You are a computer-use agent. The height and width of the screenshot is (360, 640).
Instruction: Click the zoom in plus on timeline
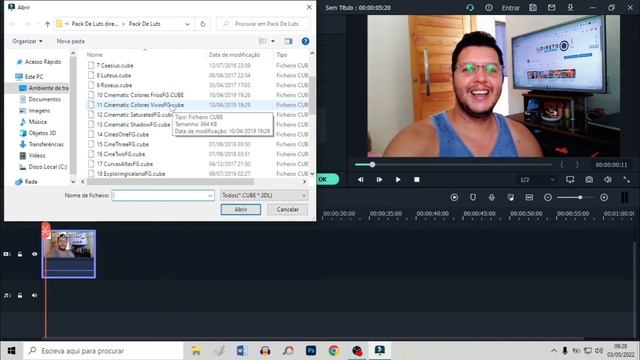coord(604,198)
